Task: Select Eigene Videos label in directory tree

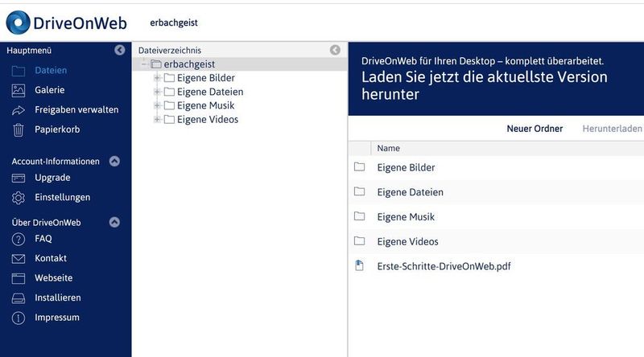Action: (208, 120)
